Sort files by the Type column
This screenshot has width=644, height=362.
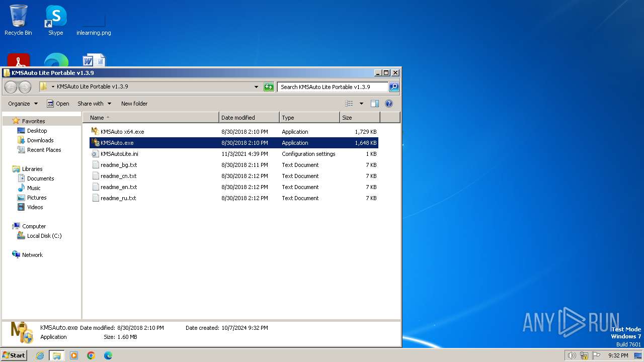(310, 118)
